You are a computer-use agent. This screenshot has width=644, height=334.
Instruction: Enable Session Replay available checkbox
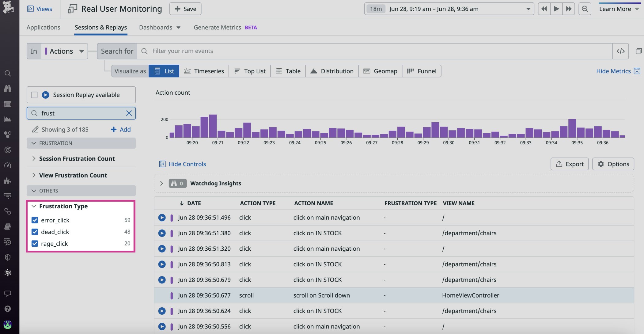[x=34, y=95]
